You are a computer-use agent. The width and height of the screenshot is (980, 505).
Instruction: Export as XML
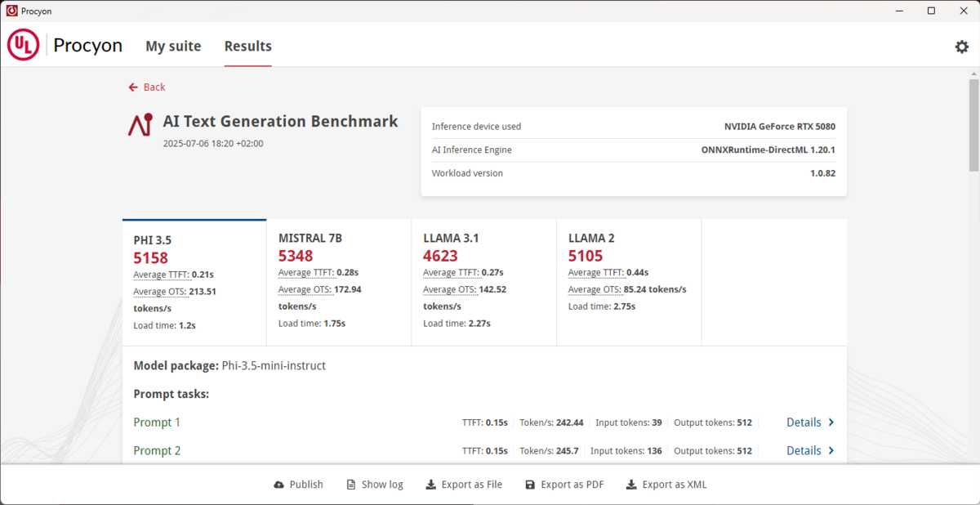(666, 485)
